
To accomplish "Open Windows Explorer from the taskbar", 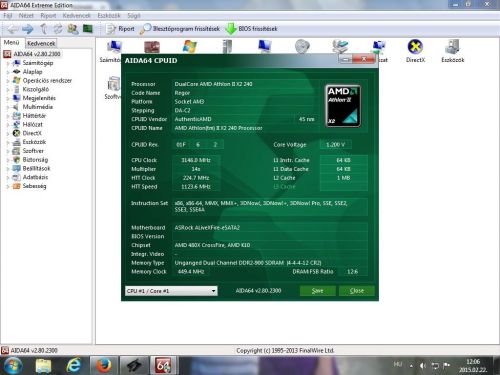I will 43,366.
